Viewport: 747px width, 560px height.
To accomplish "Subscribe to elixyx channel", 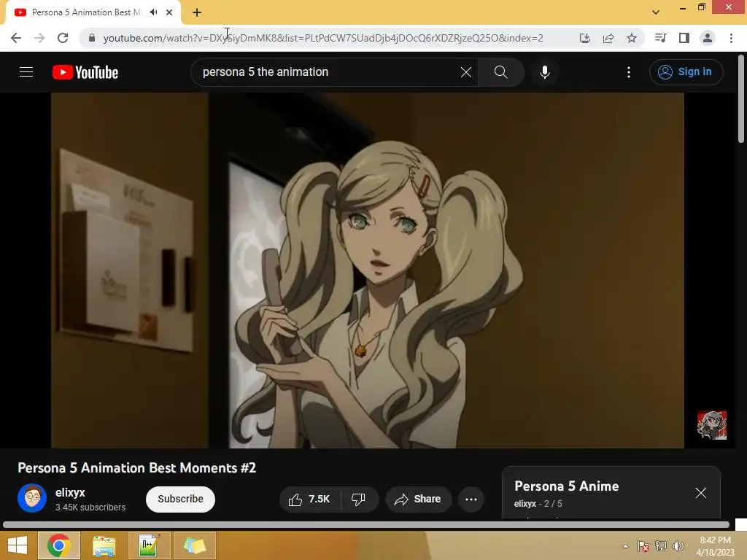I will point(181,499).
